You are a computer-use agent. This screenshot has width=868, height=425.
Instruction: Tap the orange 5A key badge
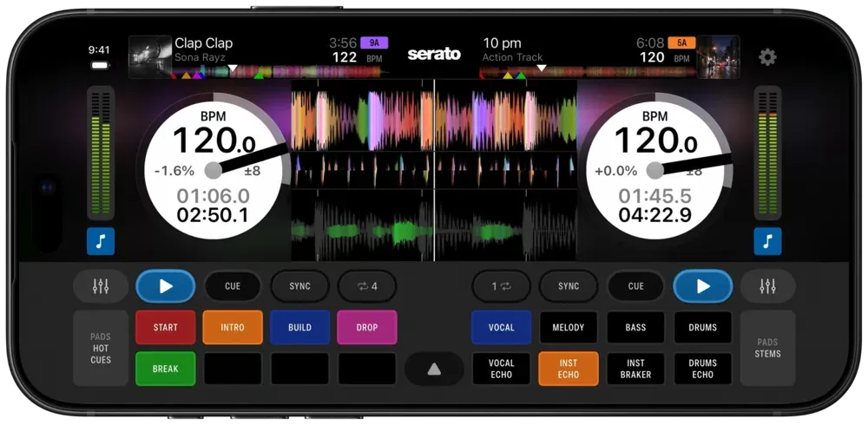[681, 42]
